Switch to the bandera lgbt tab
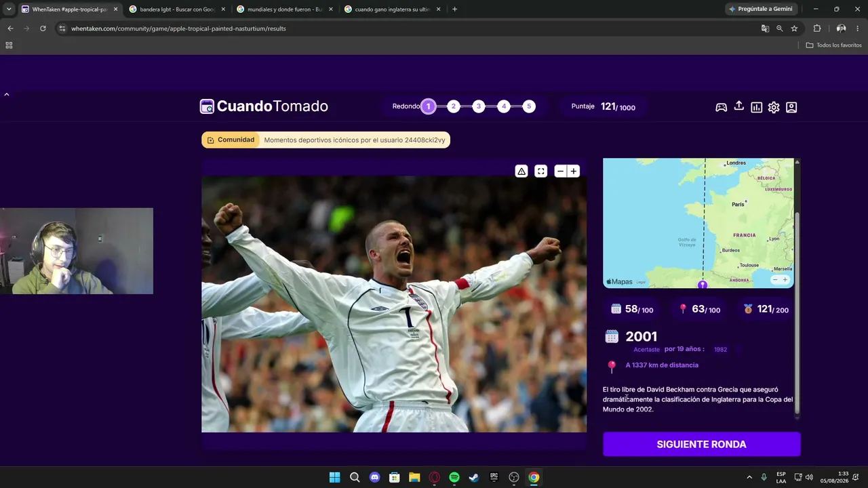This screenshot has width=868, height=488. click(177, 9)
